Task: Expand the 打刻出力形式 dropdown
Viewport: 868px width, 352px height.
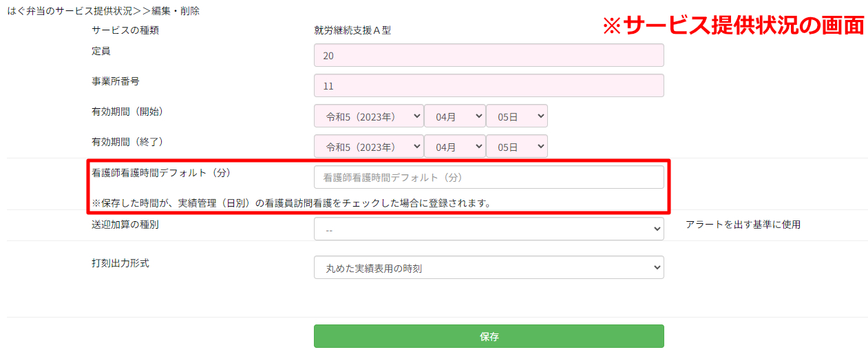Action: tap(489, 268)
